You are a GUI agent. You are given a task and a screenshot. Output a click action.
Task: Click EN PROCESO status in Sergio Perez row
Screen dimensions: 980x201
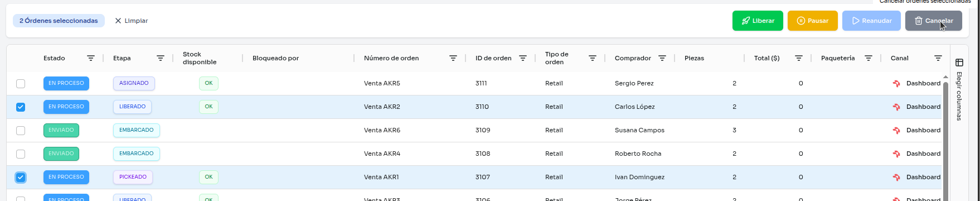[x=66, y=83]
